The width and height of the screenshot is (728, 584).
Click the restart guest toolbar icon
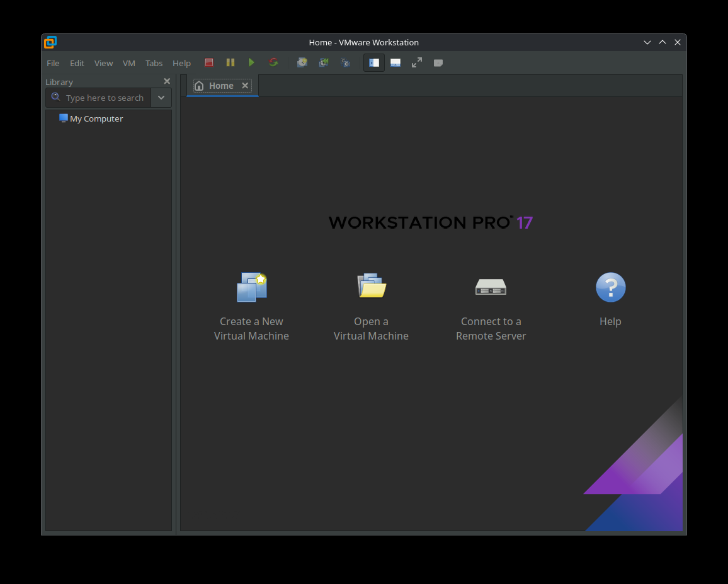point(273,63)
